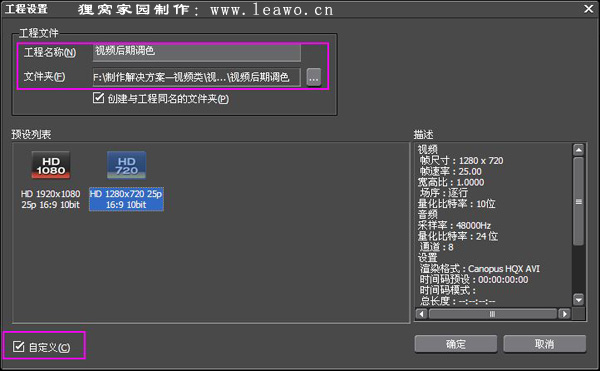Screen dimensions: 600x371
Task: Click the 取消 button
Action: tap(545, 344)
